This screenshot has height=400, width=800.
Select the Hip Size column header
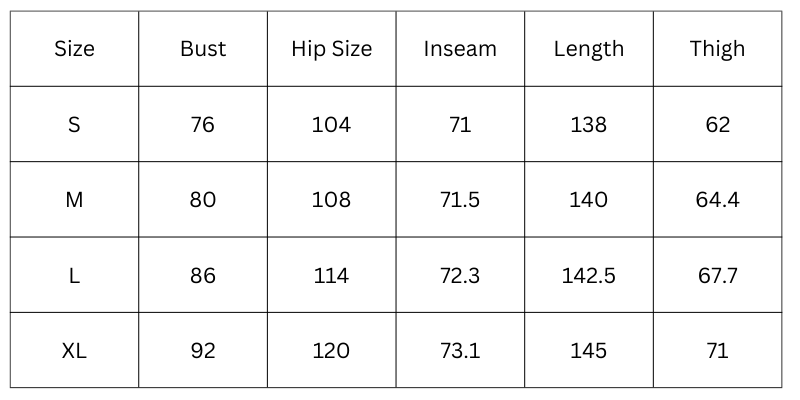(x=331, y=49)
